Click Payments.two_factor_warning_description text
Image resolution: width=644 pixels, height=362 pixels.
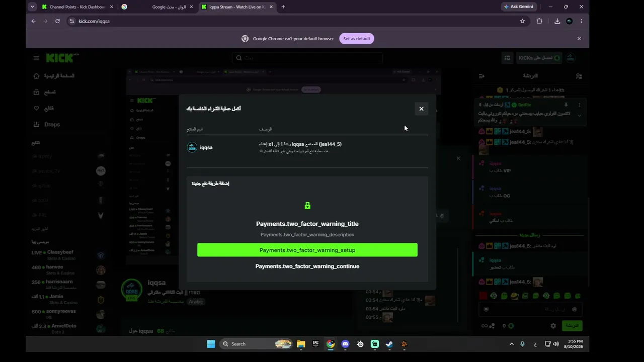[x=307, y=235]
